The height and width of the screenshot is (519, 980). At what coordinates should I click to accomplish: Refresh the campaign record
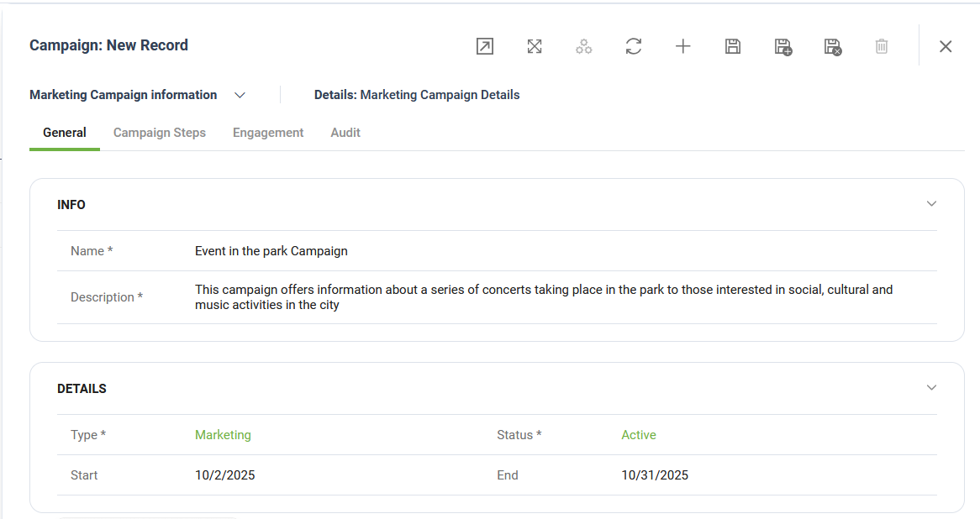click(634, 47)
